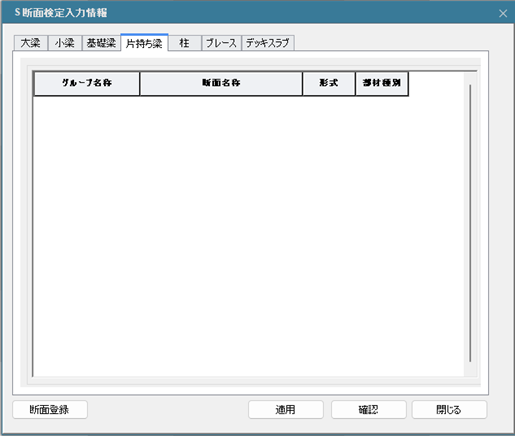
Task: Click the 適用 button
Action: [x=286, y=410]
